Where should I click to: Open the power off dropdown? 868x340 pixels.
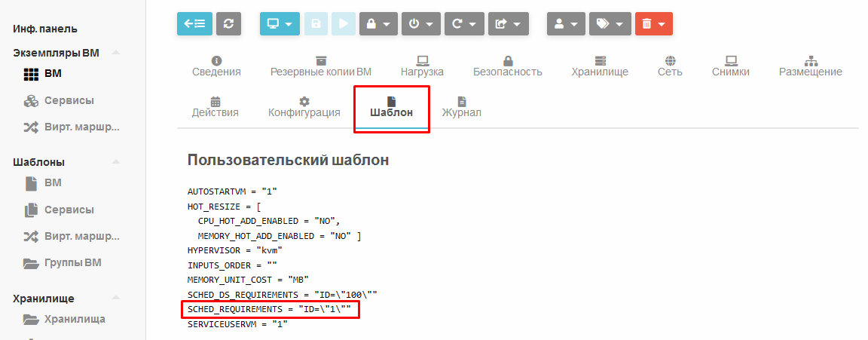coord(420,24)
